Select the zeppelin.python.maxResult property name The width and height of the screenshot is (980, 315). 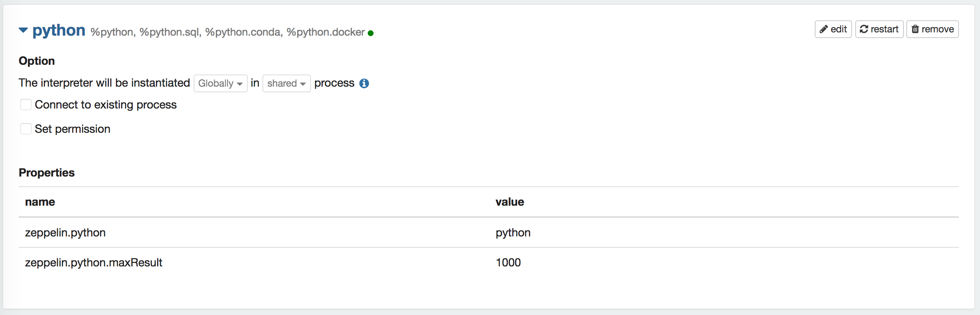[x=94, y=263]
